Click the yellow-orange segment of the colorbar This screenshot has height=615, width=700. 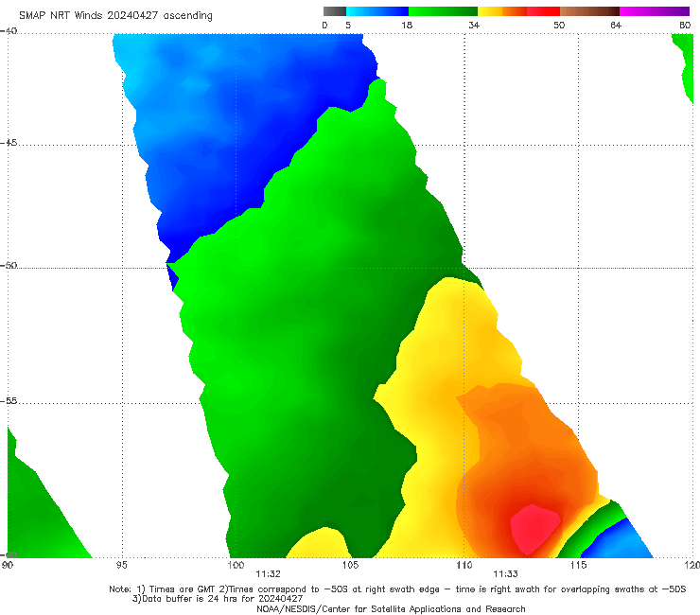coord(502,11)
